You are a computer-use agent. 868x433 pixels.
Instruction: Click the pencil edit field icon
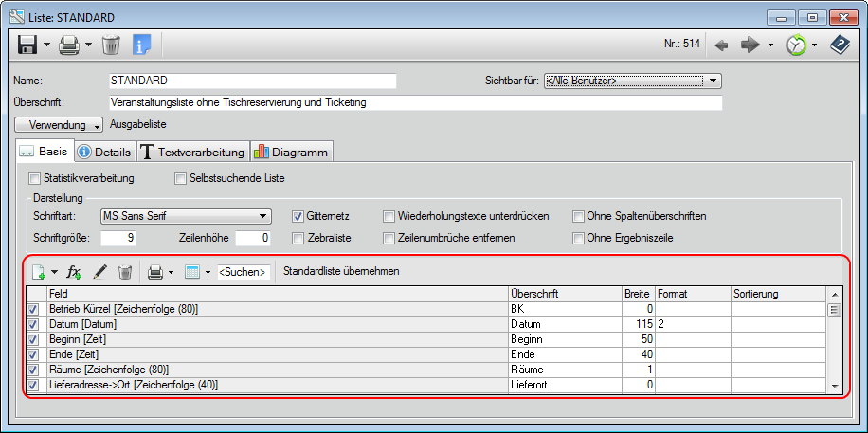pos(100,272)
